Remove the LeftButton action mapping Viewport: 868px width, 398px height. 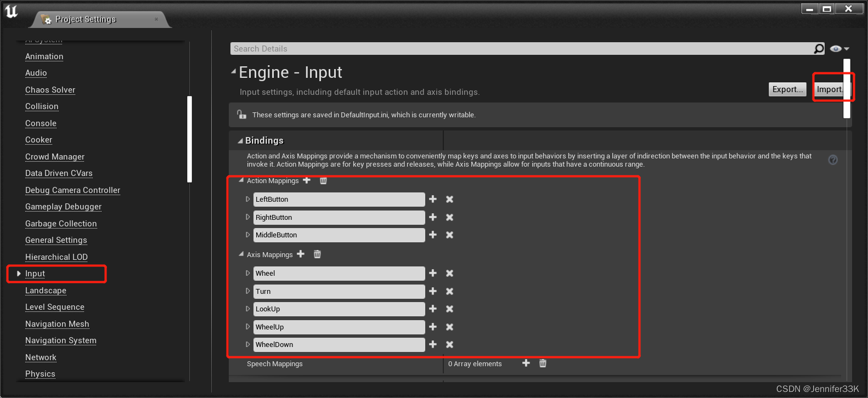pyautogui.click(x=449, y=199)
